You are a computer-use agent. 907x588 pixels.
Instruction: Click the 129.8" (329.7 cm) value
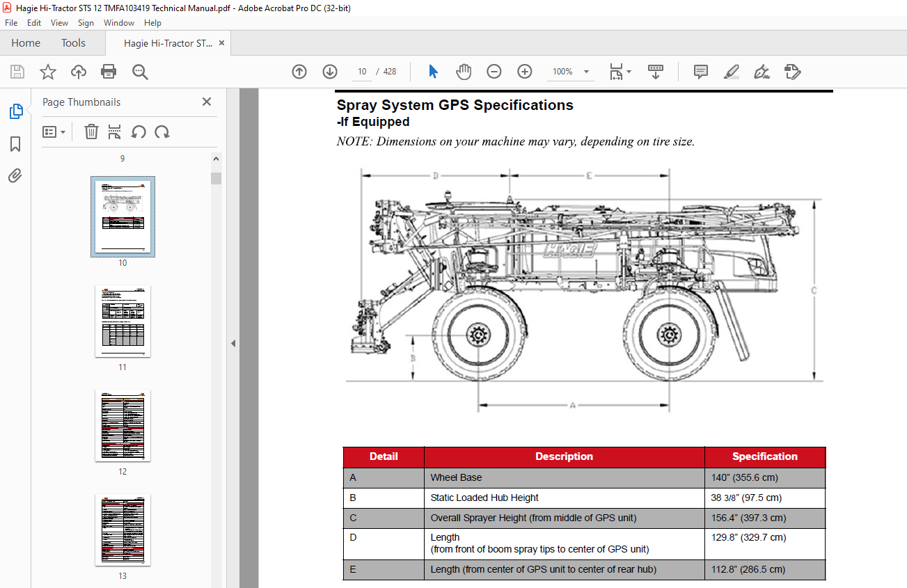pyautogui.click(x=748, y=537)
